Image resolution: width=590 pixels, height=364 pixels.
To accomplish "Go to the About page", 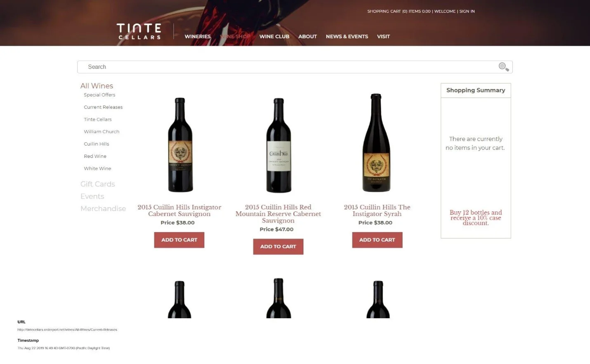I will [307, 36].
